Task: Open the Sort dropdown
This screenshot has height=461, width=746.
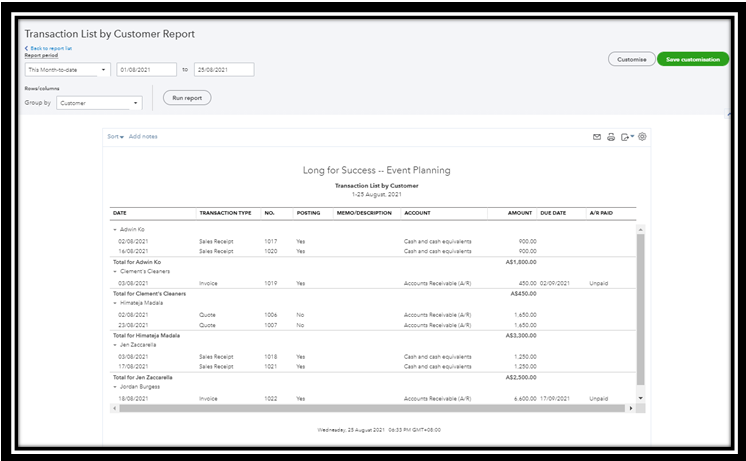Action: pos(115,137)
